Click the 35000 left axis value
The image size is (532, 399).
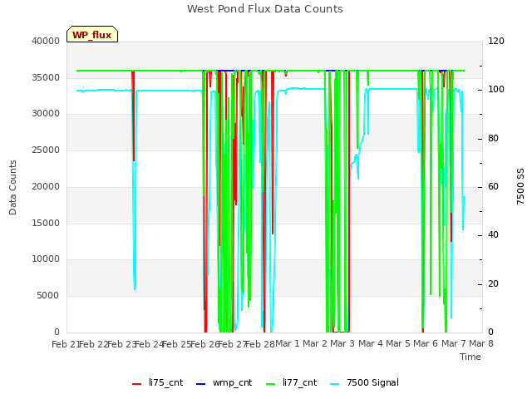(46, 77)
